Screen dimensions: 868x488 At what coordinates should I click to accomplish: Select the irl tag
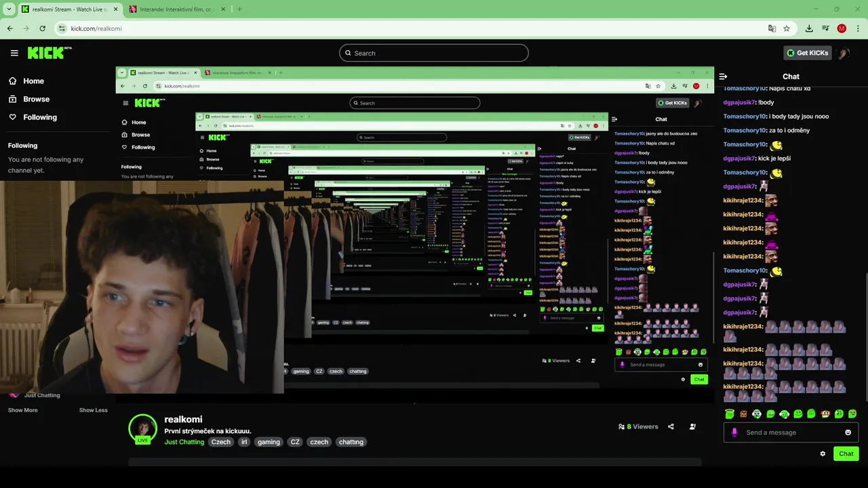pos(244,442)
